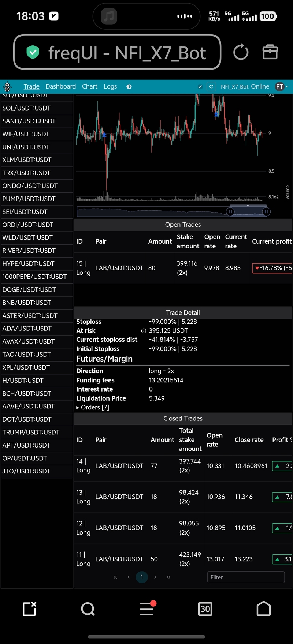
Task: Switch to the Dashboard tab
Action: (60, 86)
